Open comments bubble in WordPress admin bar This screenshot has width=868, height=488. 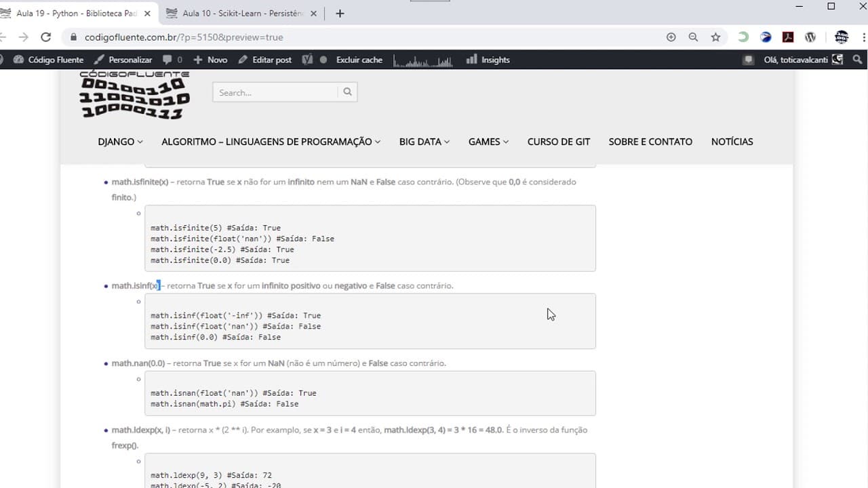[172, 60]
